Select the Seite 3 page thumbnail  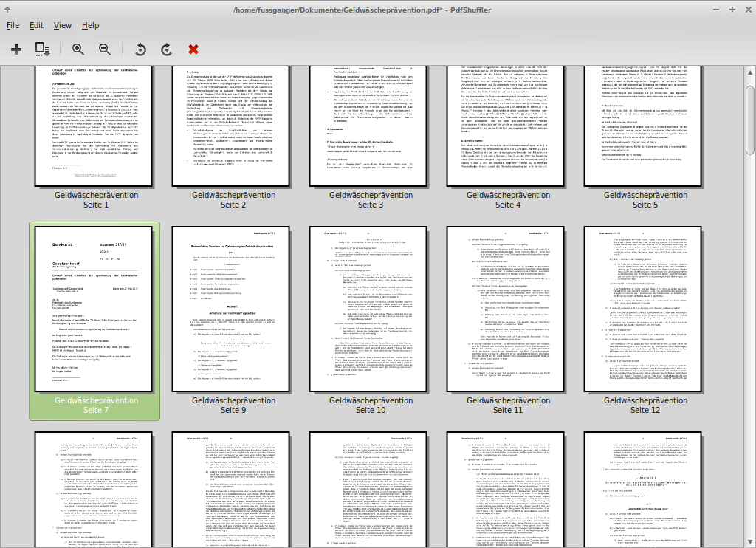click(368, 126)
